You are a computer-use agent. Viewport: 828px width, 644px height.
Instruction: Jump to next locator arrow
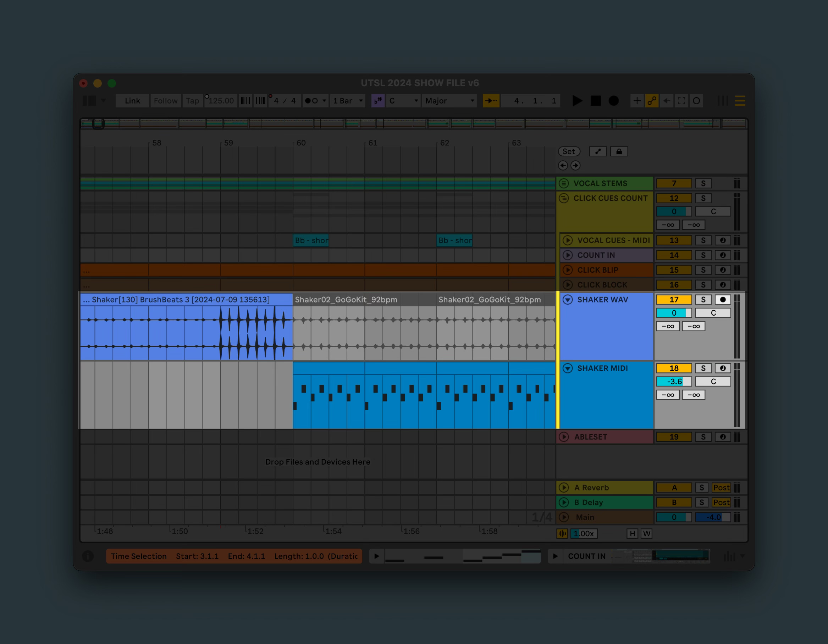[x=575, y=166]
